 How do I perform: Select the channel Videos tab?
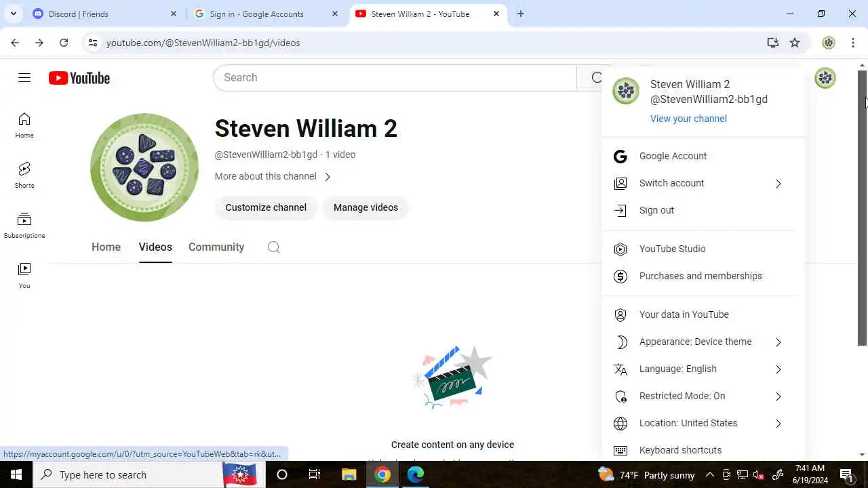pyautogui.click(x=155, y=247)
